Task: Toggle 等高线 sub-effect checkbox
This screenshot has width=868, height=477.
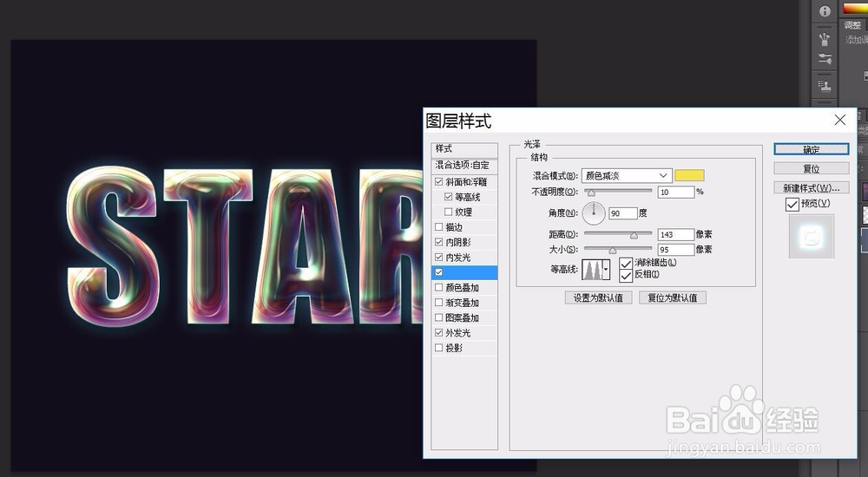Action: click(x=449, y=197)
